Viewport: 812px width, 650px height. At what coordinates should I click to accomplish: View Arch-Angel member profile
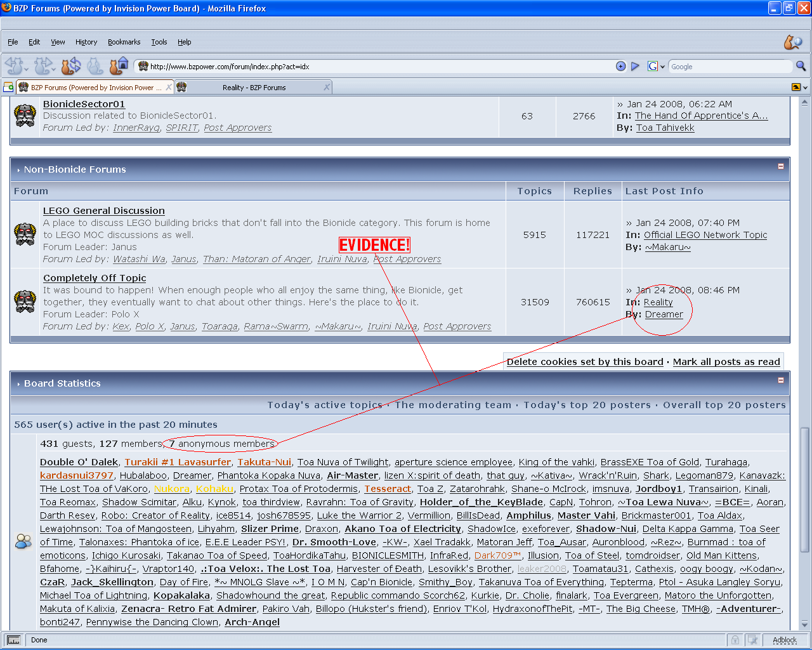click(x=252, y=622)
